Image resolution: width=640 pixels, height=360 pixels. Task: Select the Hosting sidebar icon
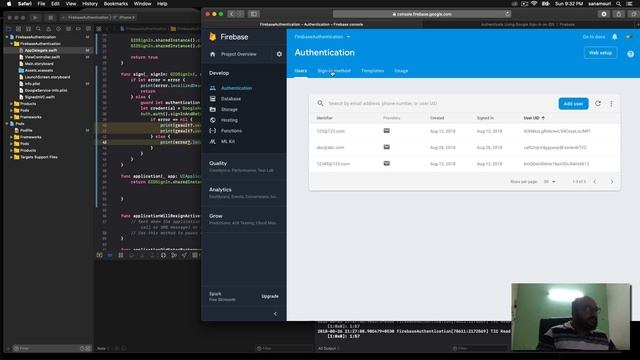213,120
